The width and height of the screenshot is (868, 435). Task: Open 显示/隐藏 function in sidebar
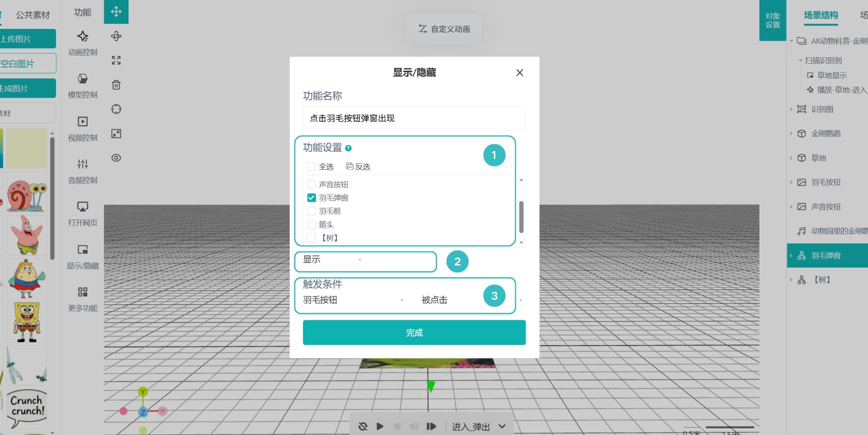(82, 257)
